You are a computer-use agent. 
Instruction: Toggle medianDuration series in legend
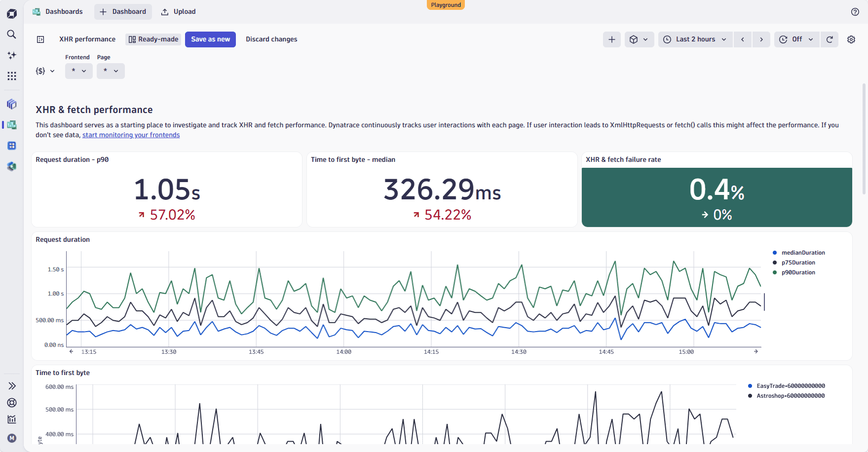(x=803, y=253)
